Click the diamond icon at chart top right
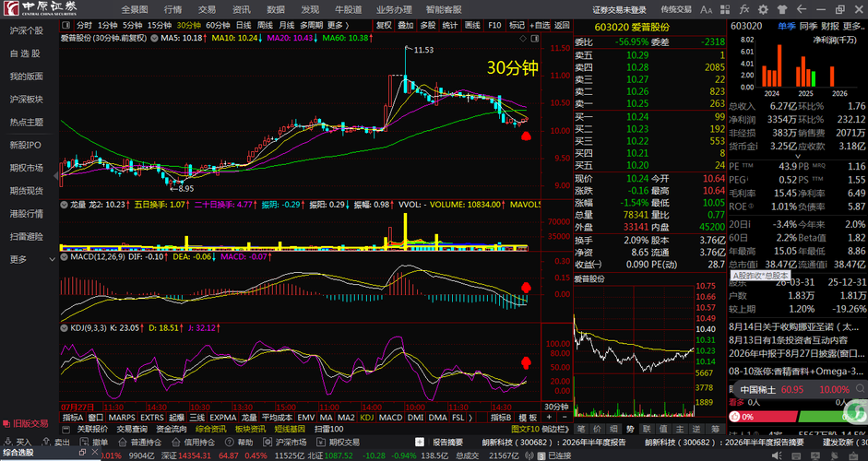The height and width of the screenshot is (461, 868). click(x=523, y=38)
